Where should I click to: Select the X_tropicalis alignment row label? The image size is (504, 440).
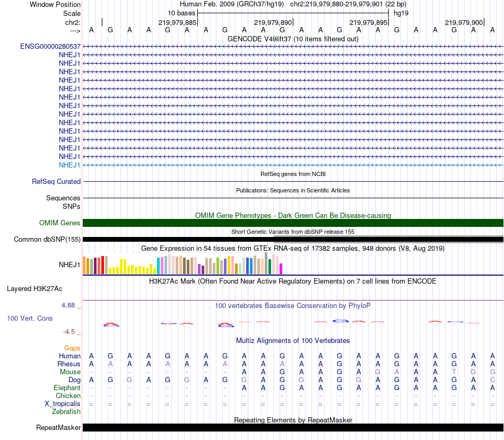pyautogui.click(x=63, y=404)
